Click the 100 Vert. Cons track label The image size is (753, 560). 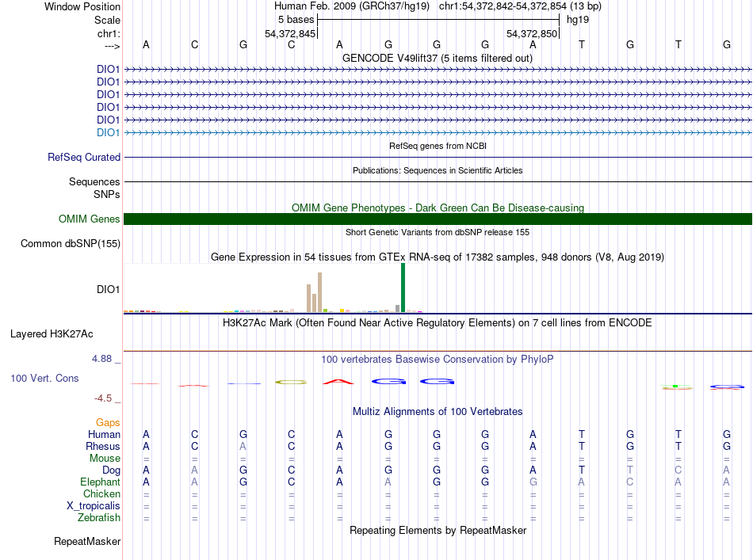[x=44, y=379]
